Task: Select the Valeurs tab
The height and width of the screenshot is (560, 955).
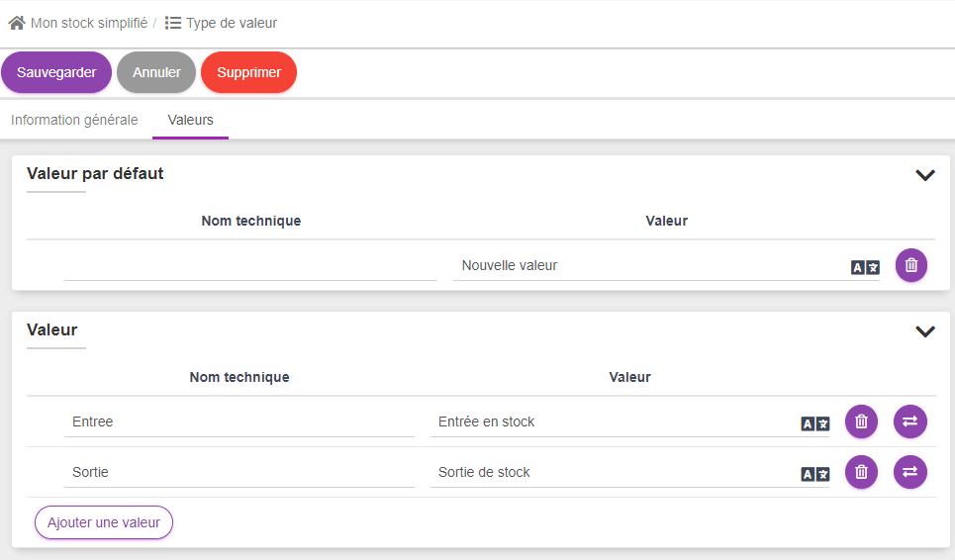Action: (x=190, y=120)
